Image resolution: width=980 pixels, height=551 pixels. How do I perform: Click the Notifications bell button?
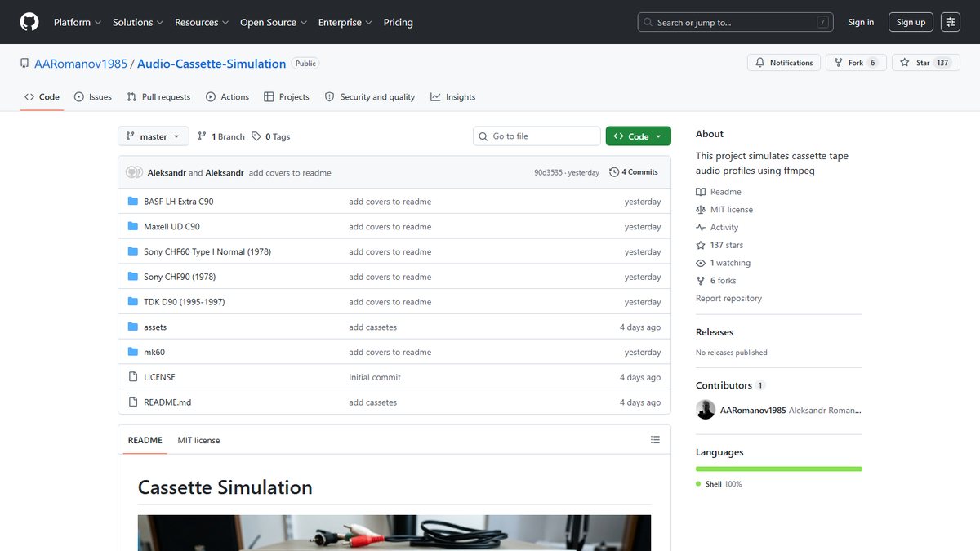[784, 63]
